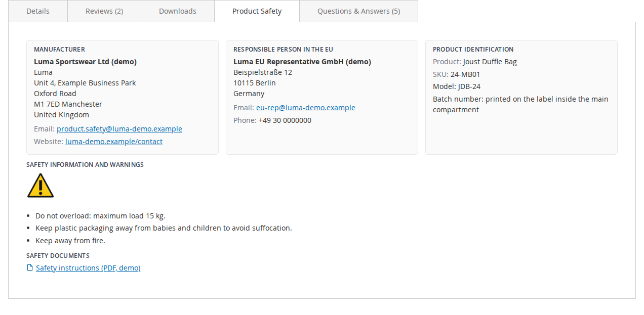The width and height of the screenshot is (644, 315).
Task: Open Safety instructions (PDF, demo) link
Action: pos(88,268)
